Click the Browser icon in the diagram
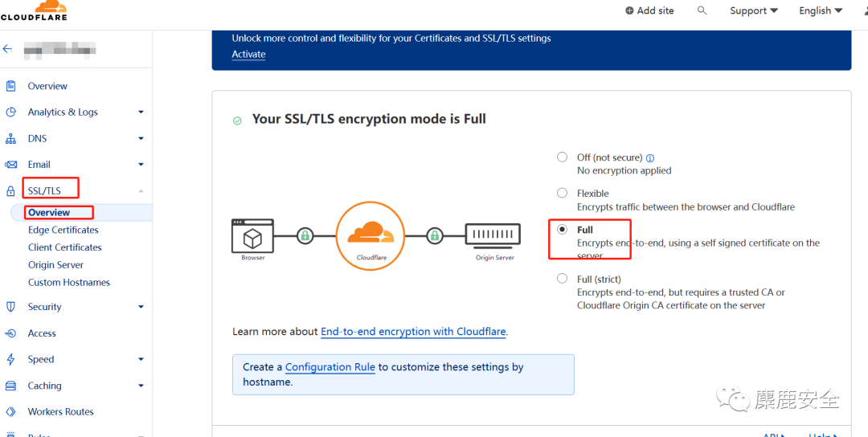The width and height of the screenshot is (868, 437). point(252,236)
